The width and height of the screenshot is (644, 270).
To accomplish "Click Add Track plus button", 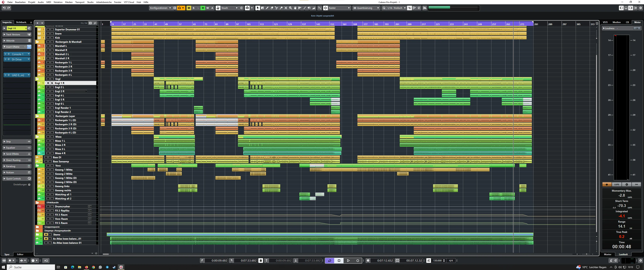I will pos(37,23).
